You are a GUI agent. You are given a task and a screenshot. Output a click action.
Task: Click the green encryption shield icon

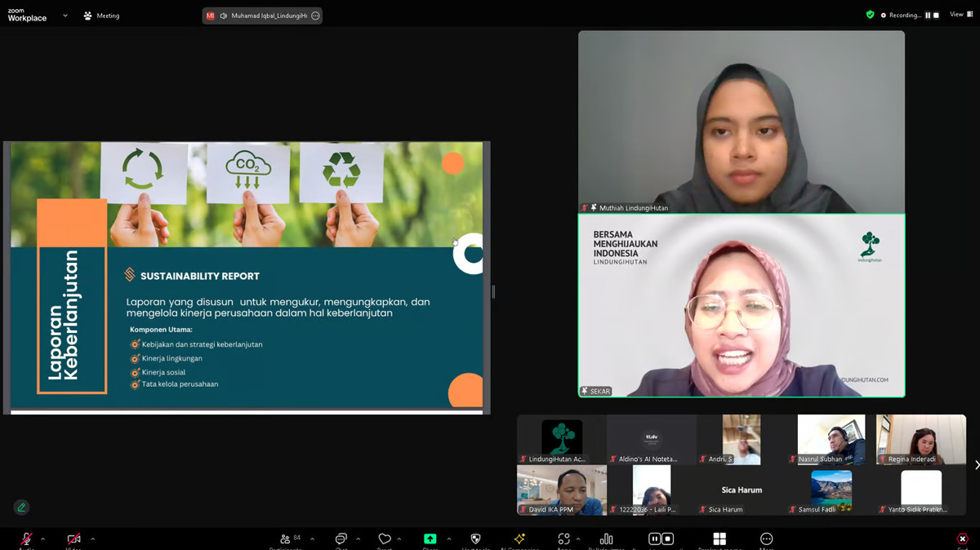870,15
